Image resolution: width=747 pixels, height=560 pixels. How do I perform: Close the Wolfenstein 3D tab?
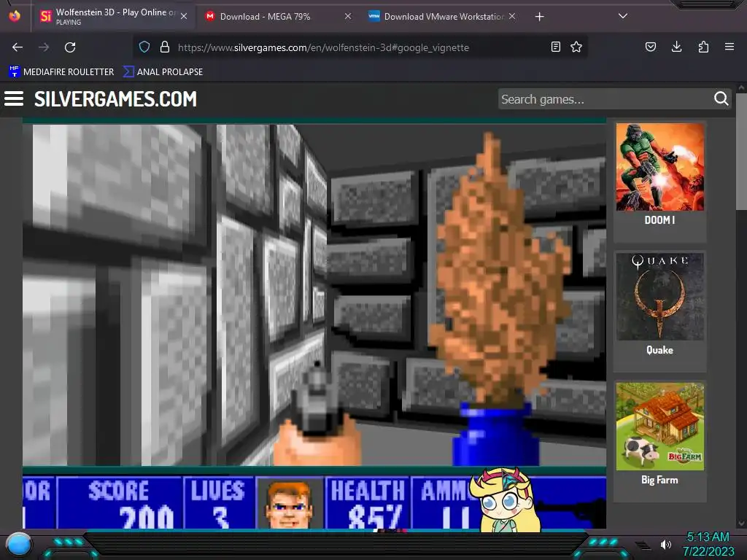(184, 16)
